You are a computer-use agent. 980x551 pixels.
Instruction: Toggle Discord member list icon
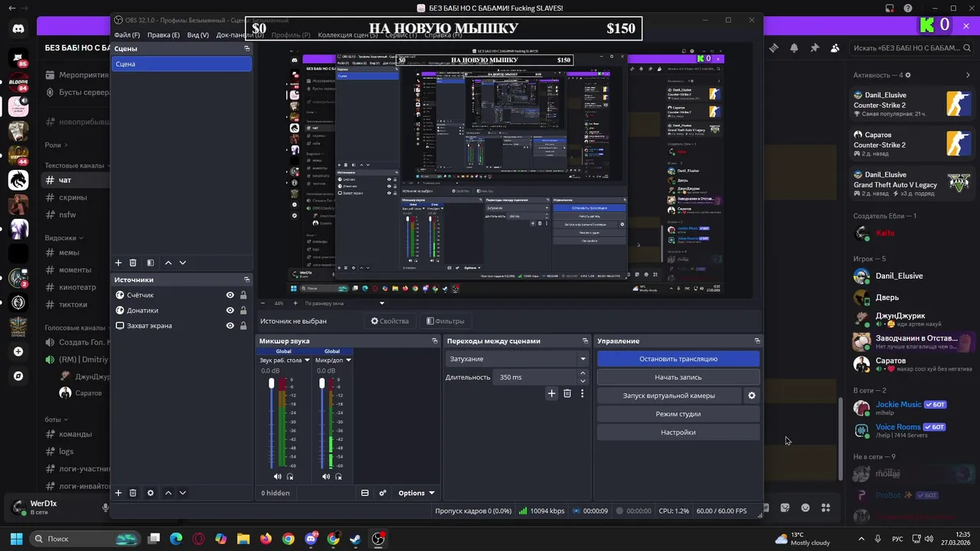(x=835, y=47)
